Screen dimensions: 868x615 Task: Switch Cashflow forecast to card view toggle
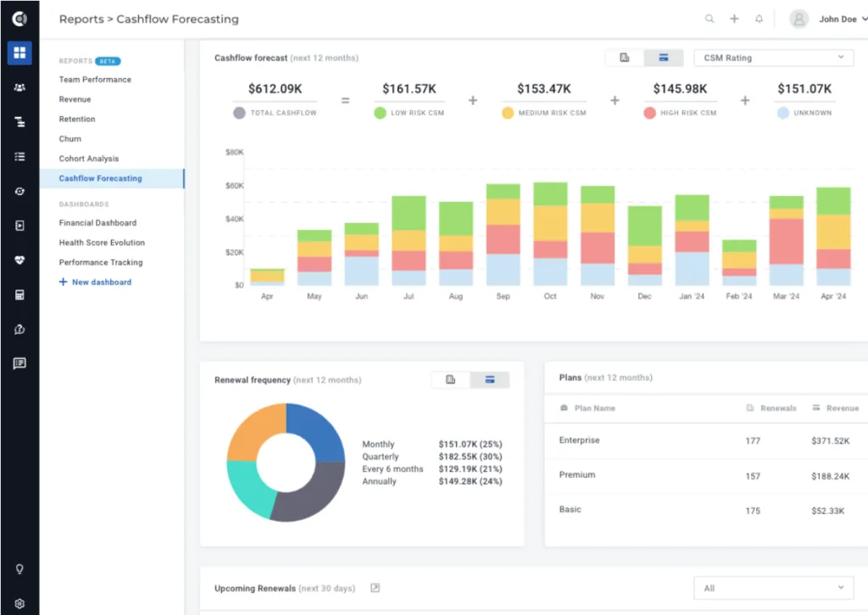[x=663, y=58]
